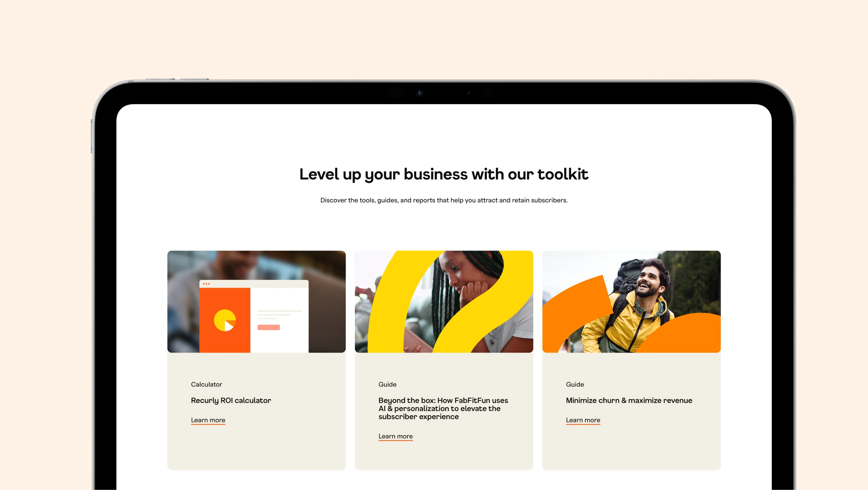Open the hiker photo on the churn guide card
Image resolution: width=868 pixels, height=490 pixels.
tap(631, 301)
